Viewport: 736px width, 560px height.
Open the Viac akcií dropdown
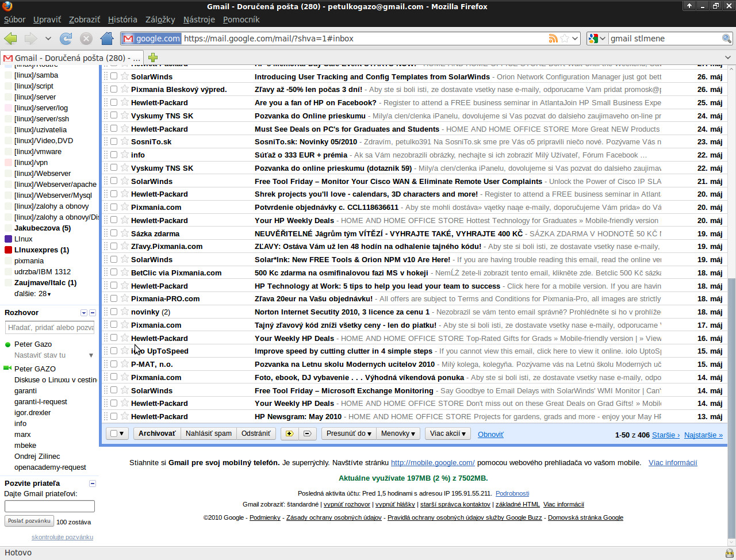448,434
